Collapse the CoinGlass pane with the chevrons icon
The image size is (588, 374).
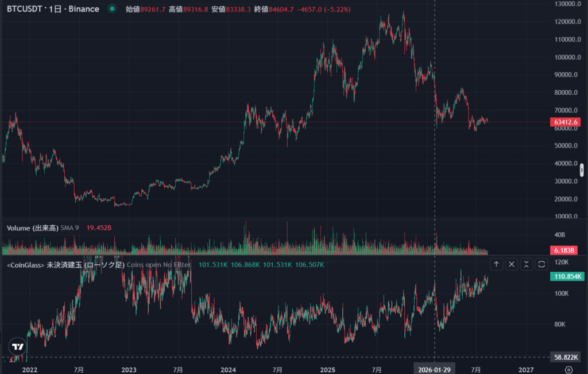(x=527, y=264)
